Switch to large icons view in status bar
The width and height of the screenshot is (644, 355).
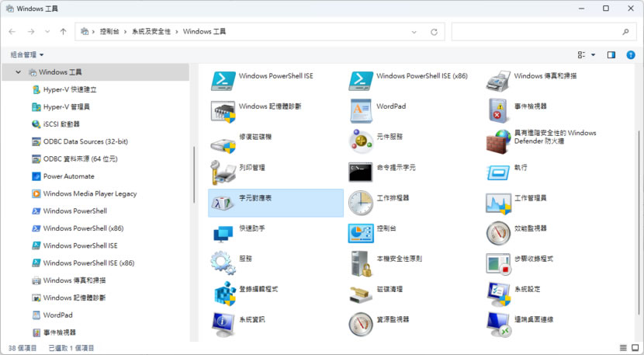(x=635, y=348)
